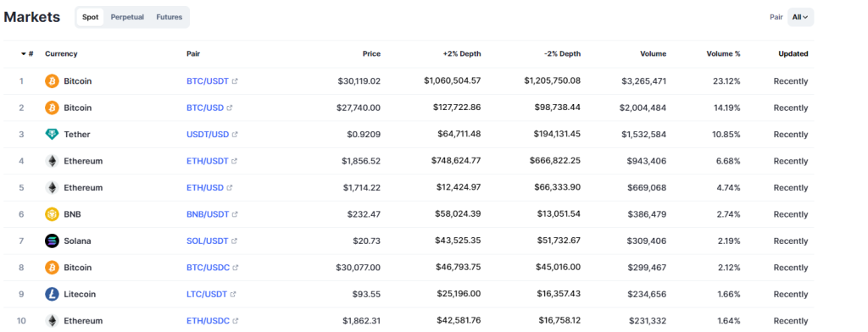The width and height of the screenshot is (868, 332).
Task: Click external link icon beside BTC/USDT
Action: click(235, 80)
